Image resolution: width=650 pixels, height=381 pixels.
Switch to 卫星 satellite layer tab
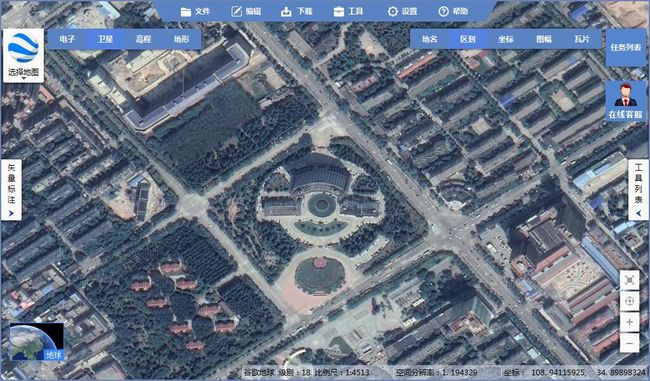(x=105, y=39)
